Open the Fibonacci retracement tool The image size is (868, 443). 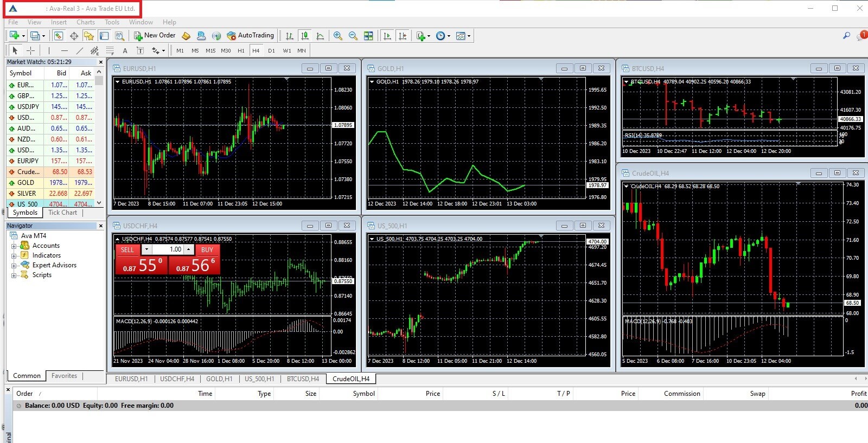(x=110, y=51)
